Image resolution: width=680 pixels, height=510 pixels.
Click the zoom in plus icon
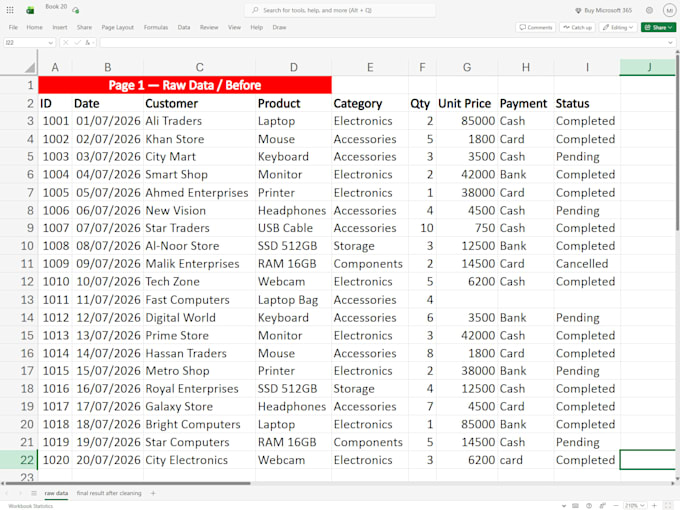[654, 506]
